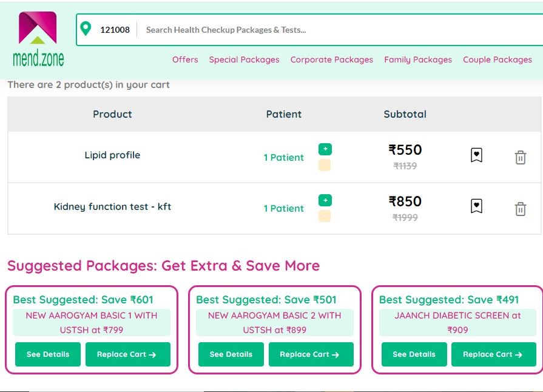Remove Kidney function test with trash icon
The width and height of the screenshot is (543, 392).
click(521, 209)
